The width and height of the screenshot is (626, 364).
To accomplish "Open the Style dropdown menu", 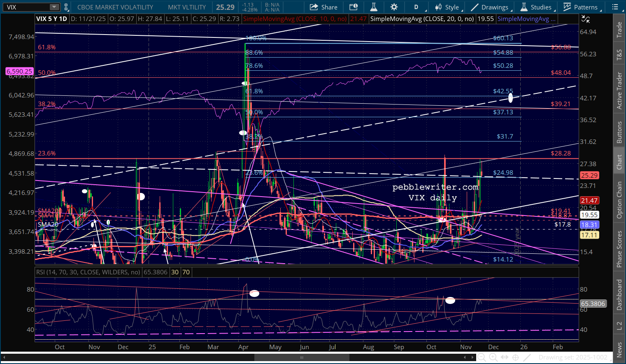I will [x=448, y=7].
